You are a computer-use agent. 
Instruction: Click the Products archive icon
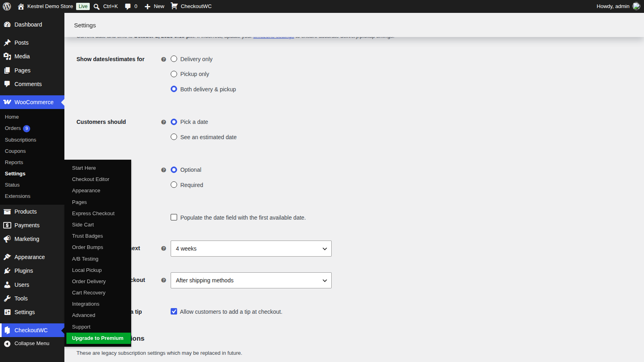(x=7, y=212)
